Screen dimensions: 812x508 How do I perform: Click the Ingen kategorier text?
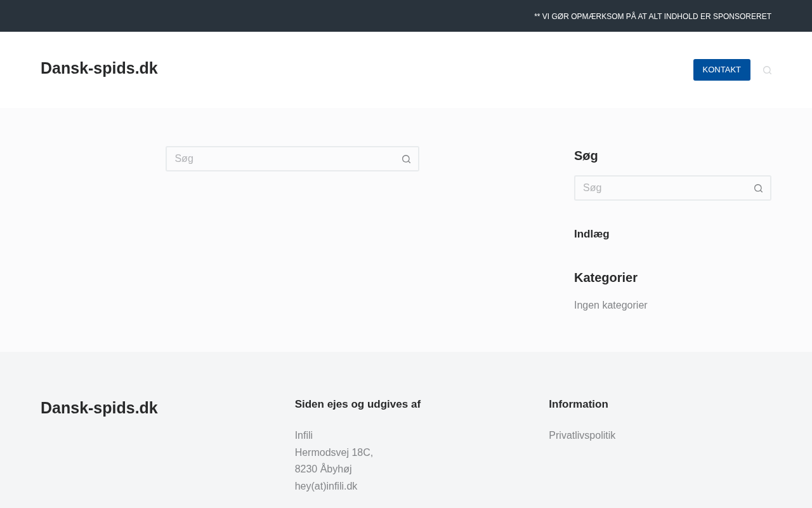tap(610, 305)
